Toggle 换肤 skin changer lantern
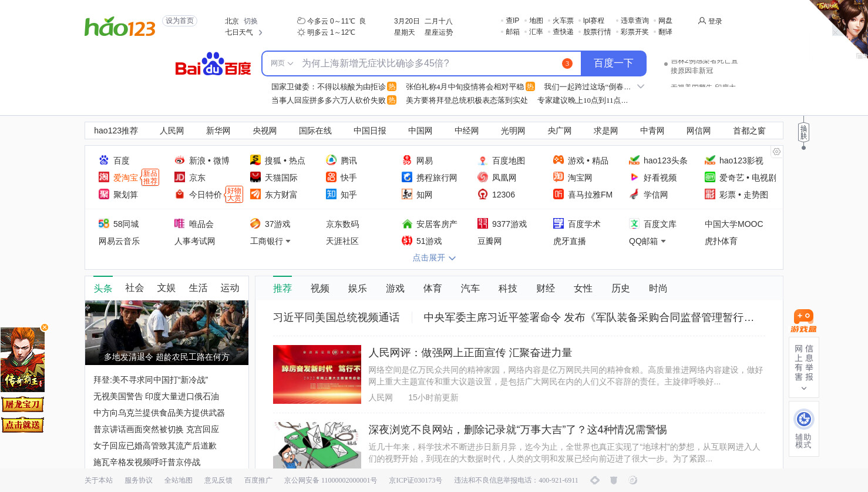Viewport: 868px width, 492px height. pyautogui.click(x=803, y=133)
